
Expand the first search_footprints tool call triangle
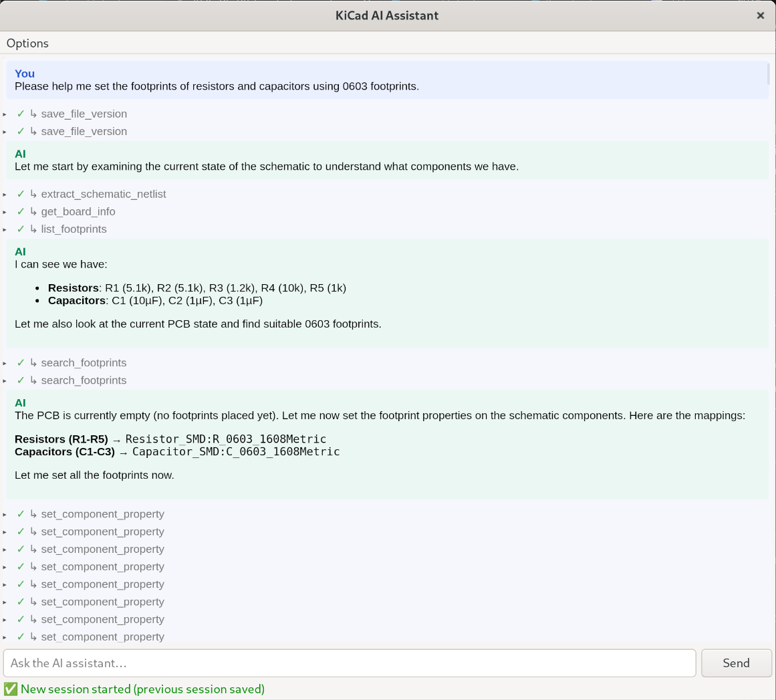point(5,363)
